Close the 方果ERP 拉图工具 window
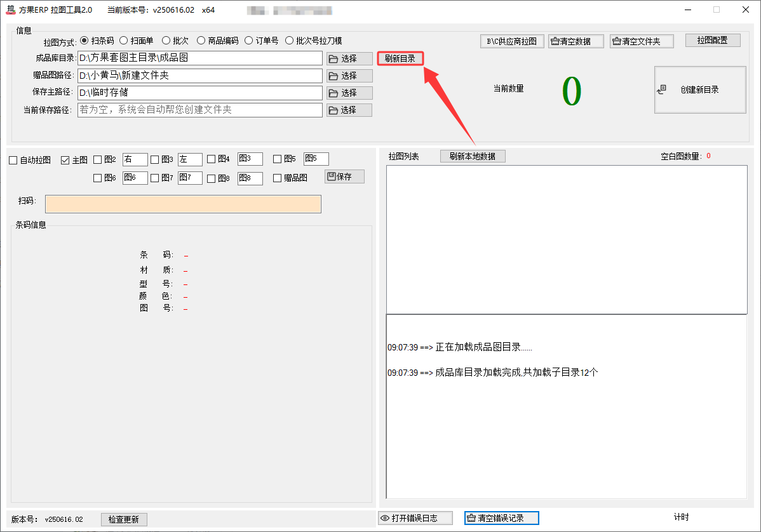Viewport: 761px width, 532px height. 746,10
